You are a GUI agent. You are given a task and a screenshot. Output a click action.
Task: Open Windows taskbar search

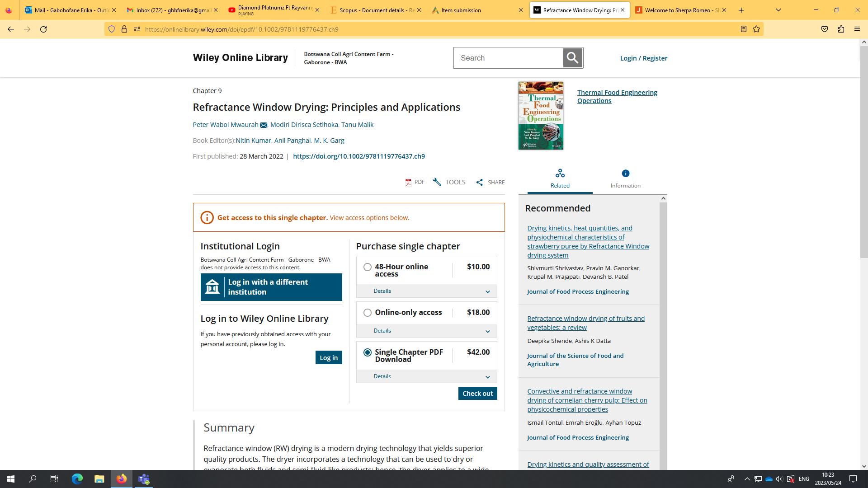(x=33, y=479)
